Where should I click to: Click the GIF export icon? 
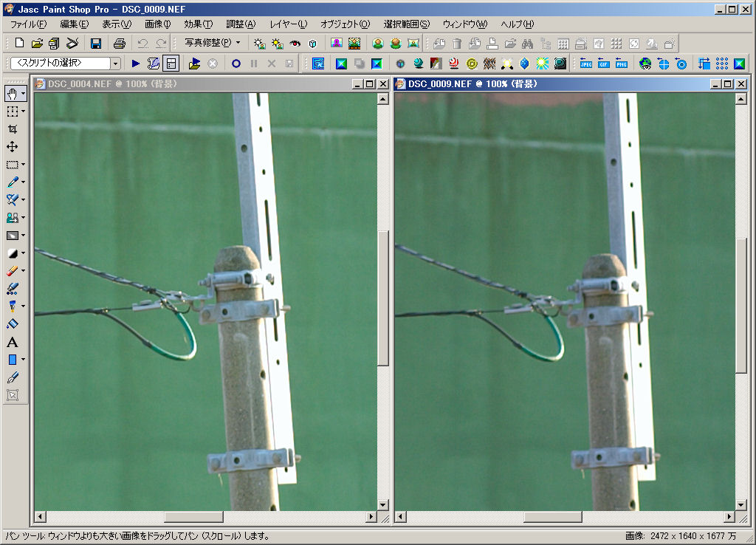tap(604, 64)
